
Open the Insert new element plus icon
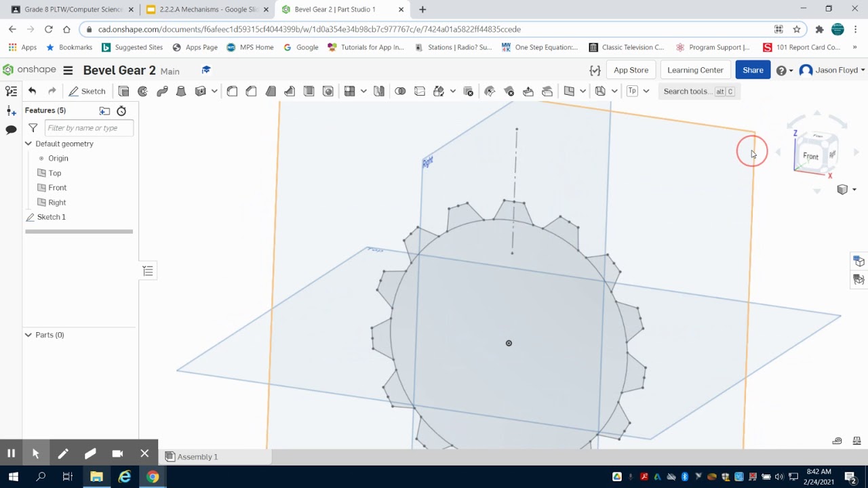[11, 110]
